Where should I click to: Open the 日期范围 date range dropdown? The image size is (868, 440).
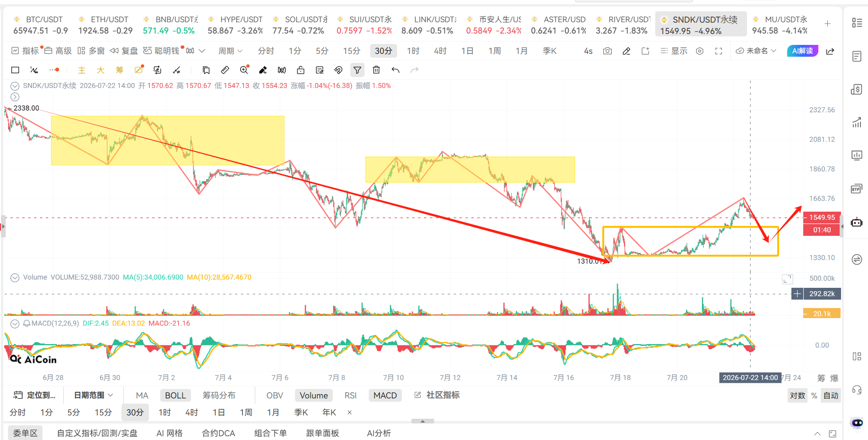pos(93,395)
